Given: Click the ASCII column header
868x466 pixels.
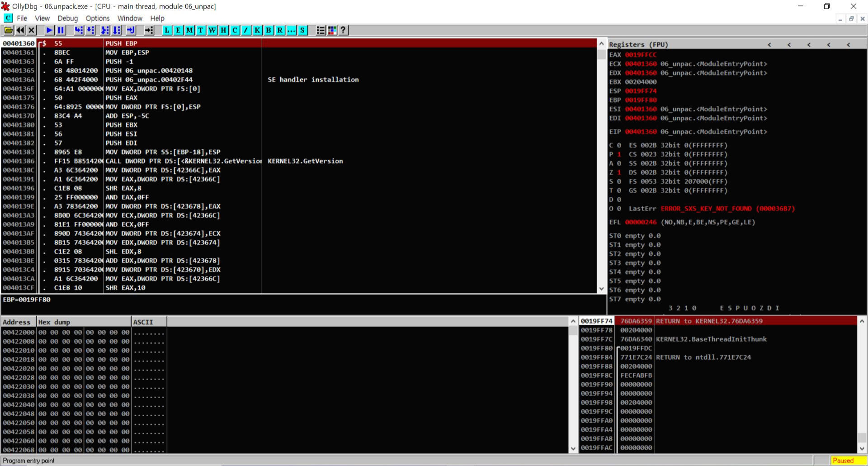Looking at the screenshot, I should click(x=149, y=322).
